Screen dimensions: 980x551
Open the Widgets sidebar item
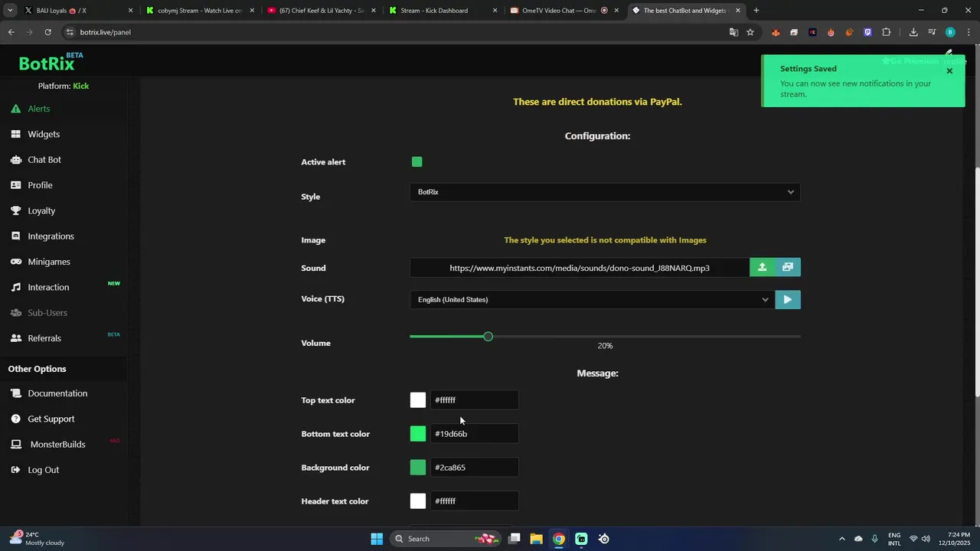44,134
